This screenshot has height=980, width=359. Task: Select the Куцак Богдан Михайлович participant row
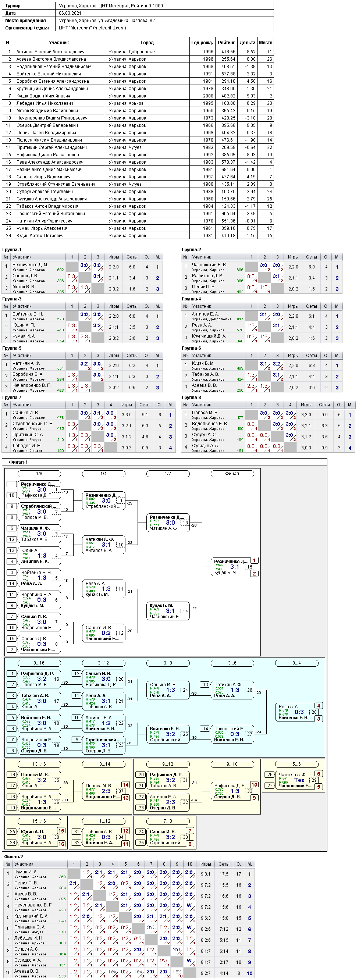click(x=138, y=96)
